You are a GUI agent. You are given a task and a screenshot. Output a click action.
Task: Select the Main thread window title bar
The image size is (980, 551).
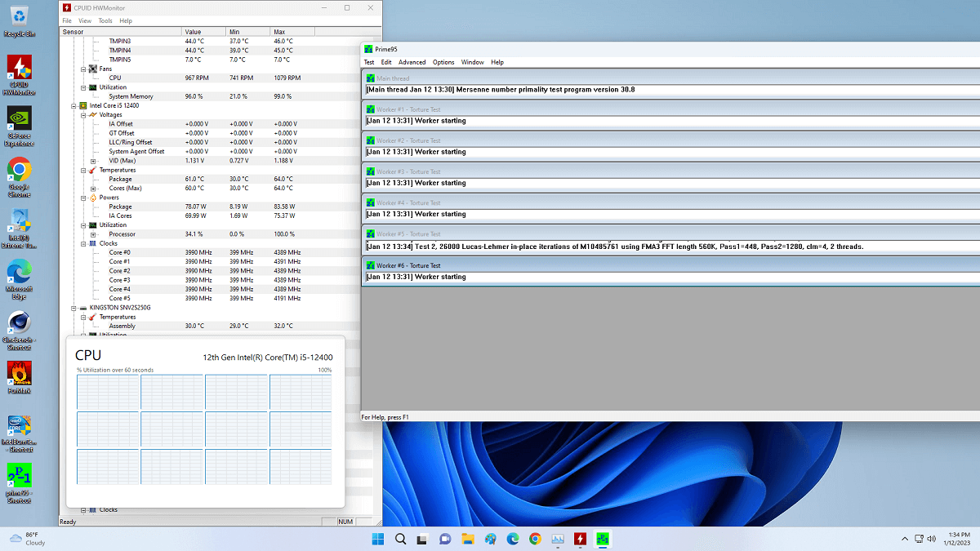click(x=671, y=78)
